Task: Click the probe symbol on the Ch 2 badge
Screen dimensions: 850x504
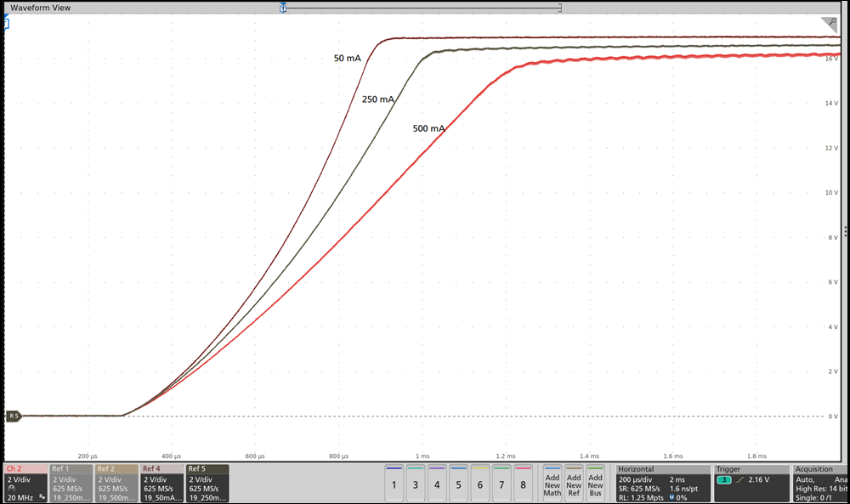Action: (12, 485)
